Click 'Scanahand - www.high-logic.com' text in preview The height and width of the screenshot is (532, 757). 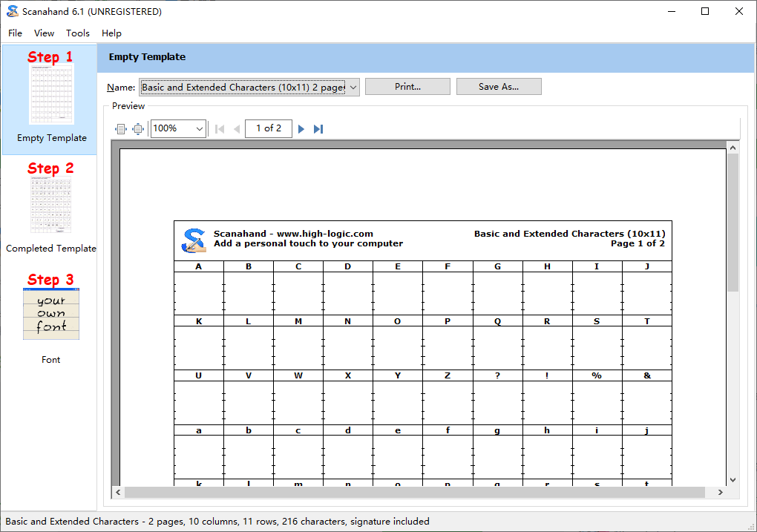294,234
